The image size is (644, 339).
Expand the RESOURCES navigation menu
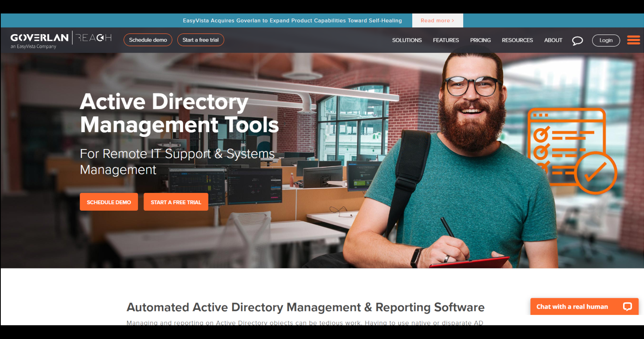[517, 40]
